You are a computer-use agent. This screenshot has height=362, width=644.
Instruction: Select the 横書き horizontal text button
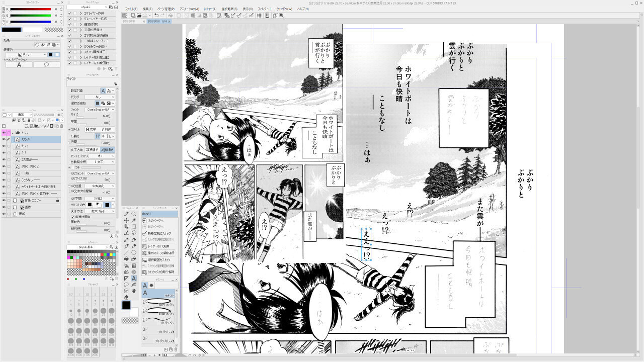click(92, 150)
